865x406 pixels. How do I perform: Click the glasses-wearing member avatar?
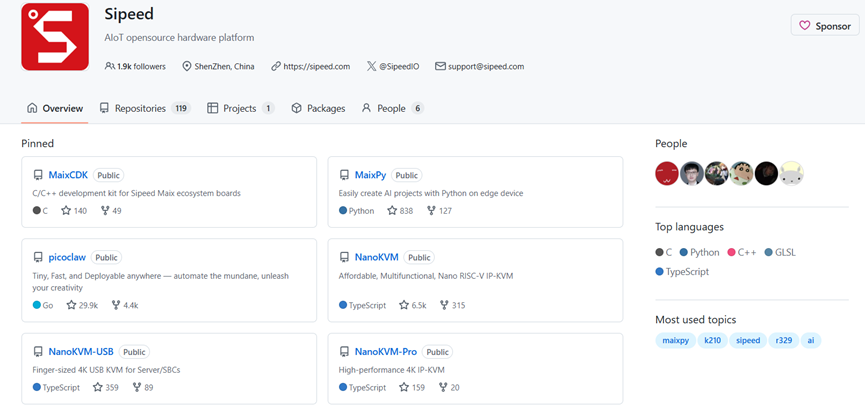[x=692, y=173]
